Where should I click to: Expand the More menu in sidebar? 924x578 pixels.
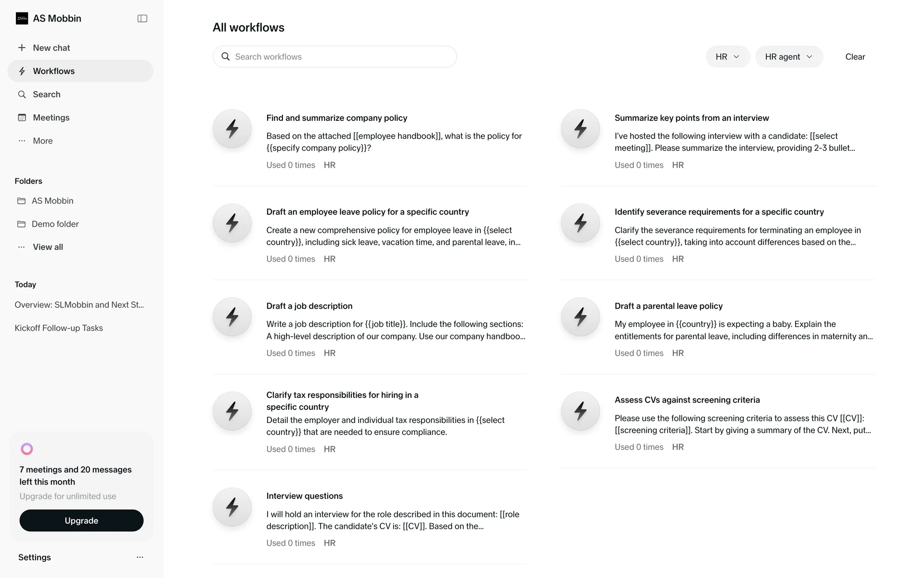(x=42, y=141)
